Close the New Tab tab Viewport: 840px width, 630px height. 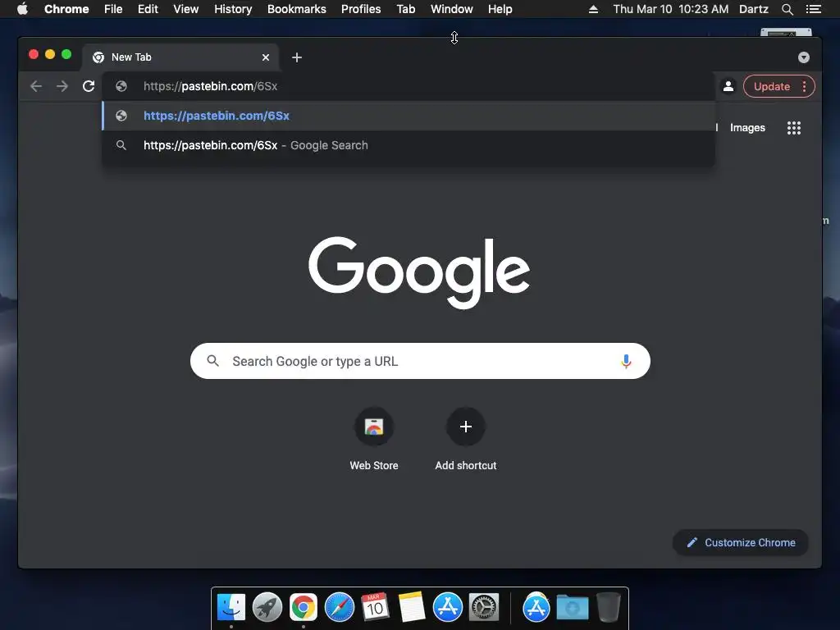click(266, 57)
